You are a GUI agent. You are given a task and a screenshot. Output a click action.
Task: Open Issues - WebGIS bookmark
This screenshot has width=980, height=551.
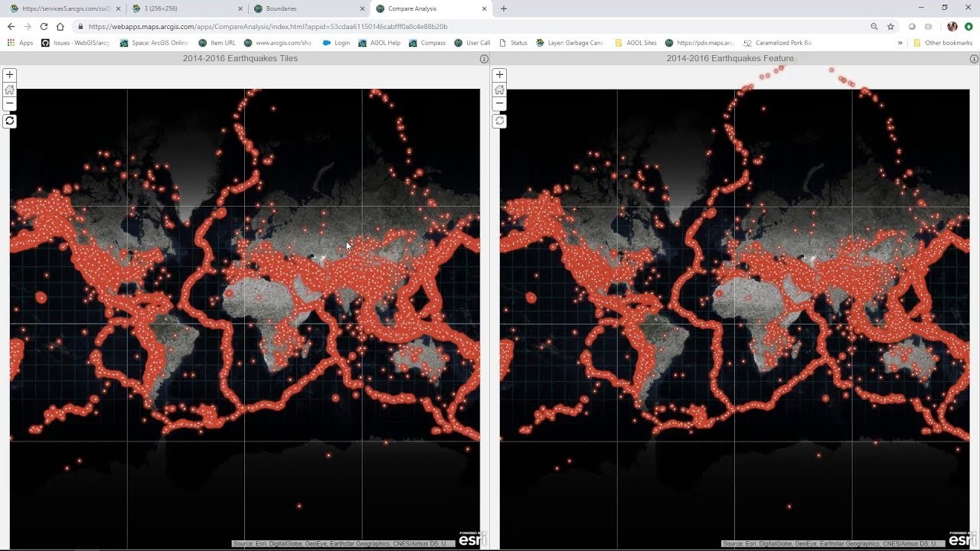[x=75, y=43]
